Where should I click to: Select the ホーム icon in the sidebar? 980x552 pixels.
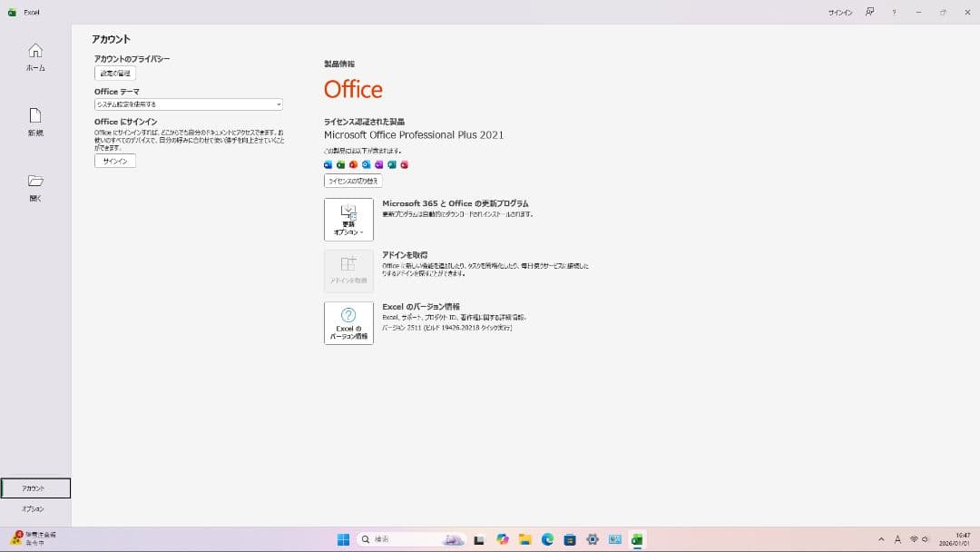click(x=34, y=57)
